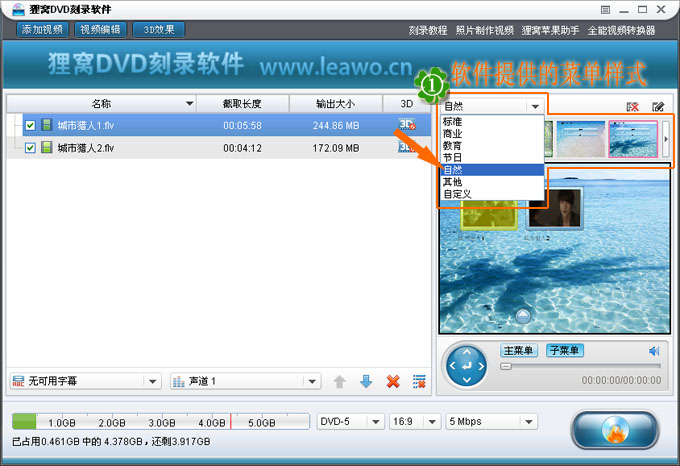
Task: Click the navigation pad down arrow
Action: coord(467,380)
